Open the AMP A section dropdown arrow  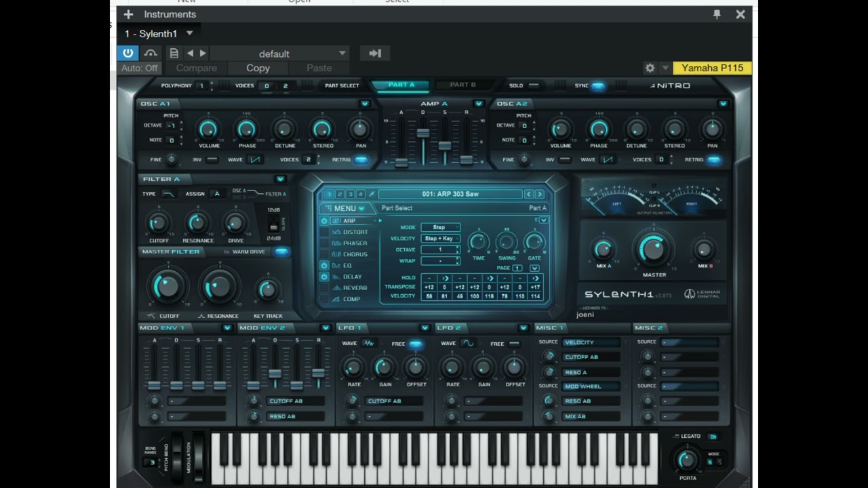[x=479, y=104]
